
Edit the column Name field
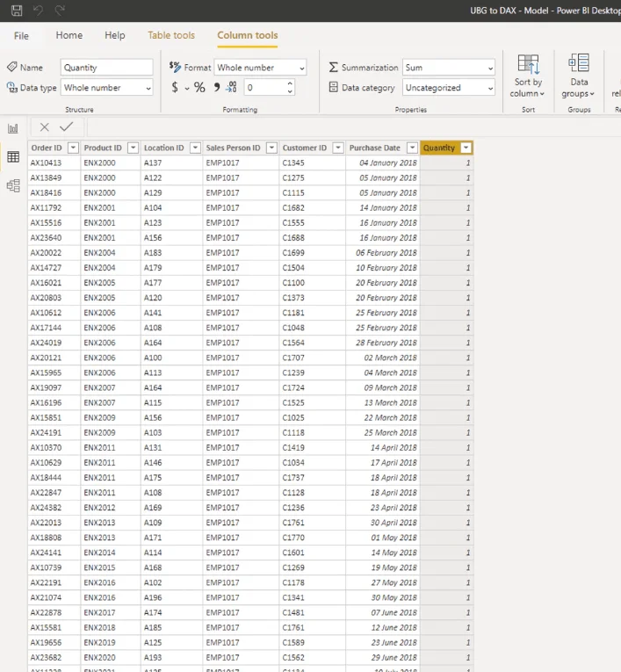106,68
